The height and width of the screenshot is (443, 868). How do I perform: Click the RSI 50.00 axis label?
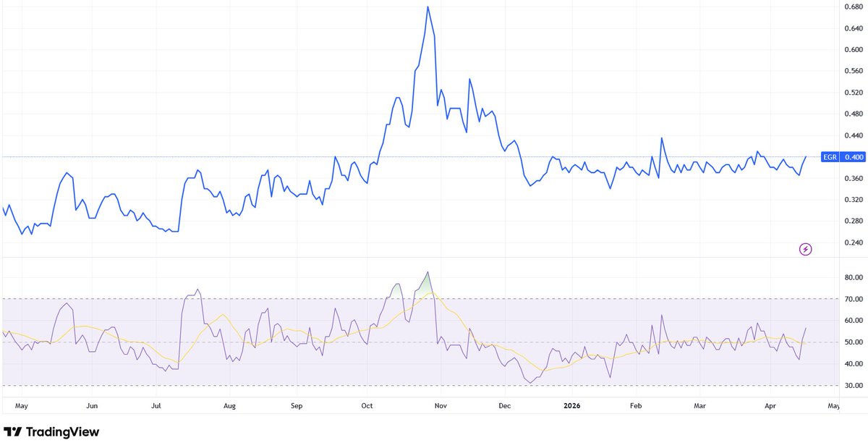pyautogui.click(x=854, y=342)
